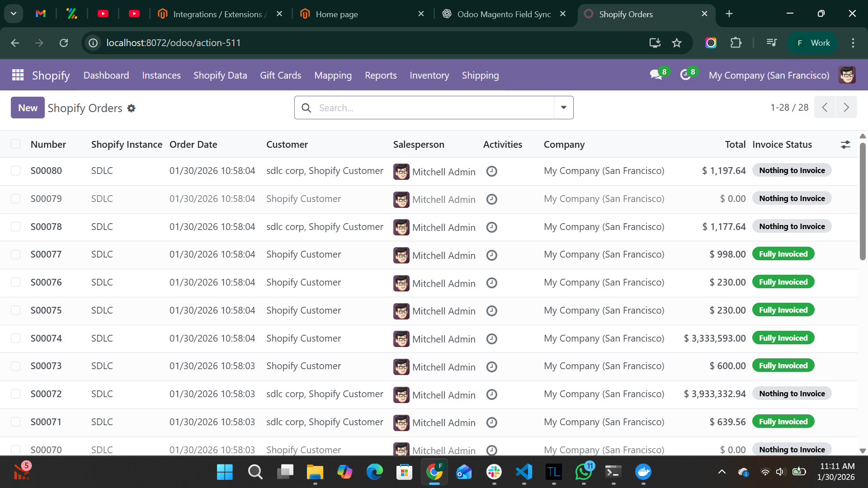Expand the search filters dropdown arrow

pos(563,108)
